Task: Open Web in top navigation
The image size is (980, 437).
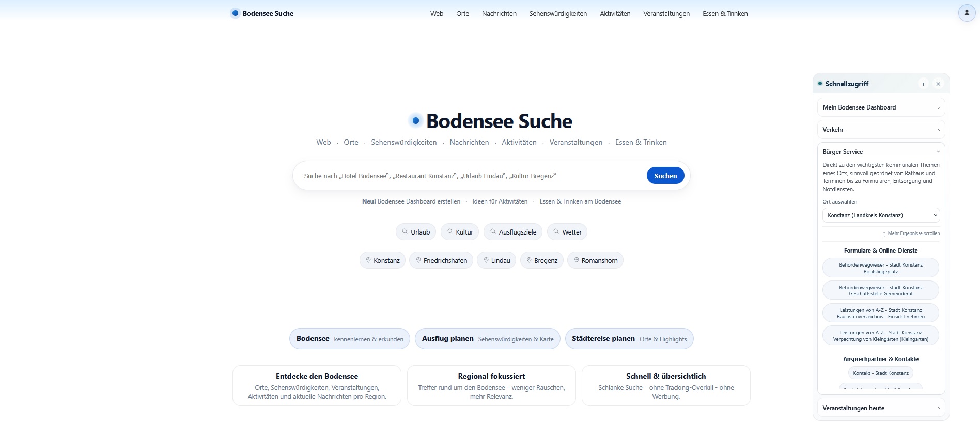Action: pyautogui.click(x=437, y=14)
